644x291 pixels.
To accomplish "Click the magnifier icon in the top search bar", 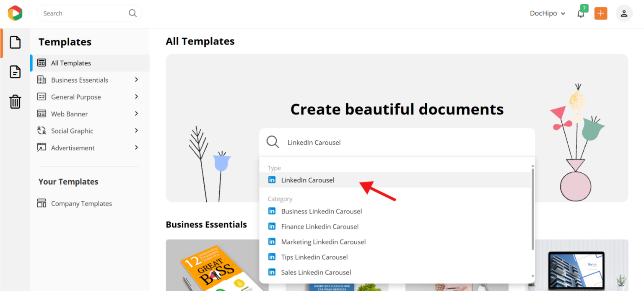I will point(132,13).
